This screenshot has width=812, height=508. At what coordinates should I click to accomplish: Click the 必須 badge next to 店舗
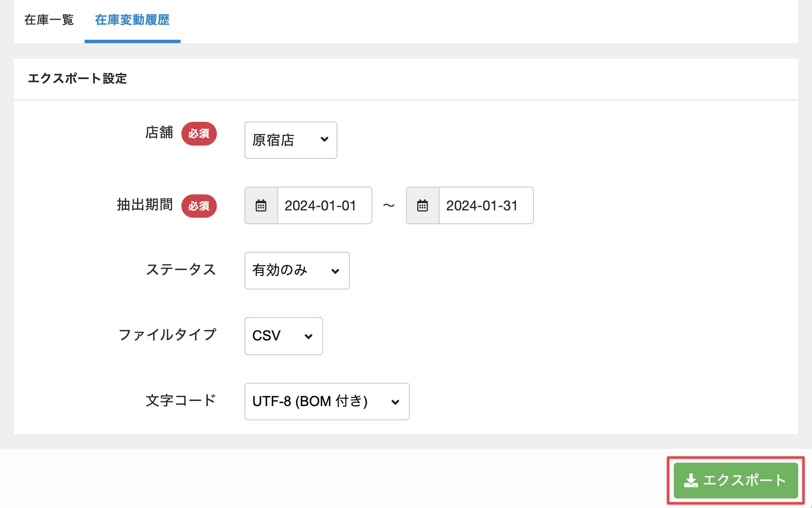coord(199,133)
